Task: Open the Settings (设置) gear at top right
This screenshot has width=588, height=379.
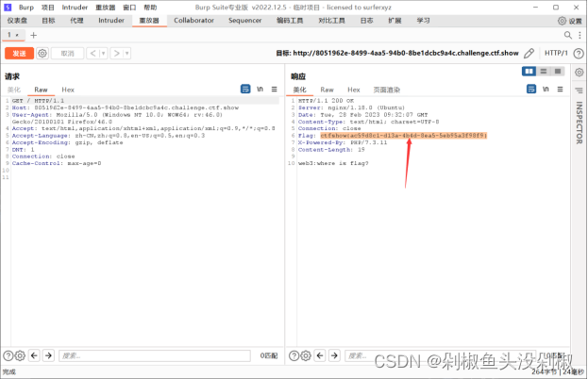Action: click(570, 21)
